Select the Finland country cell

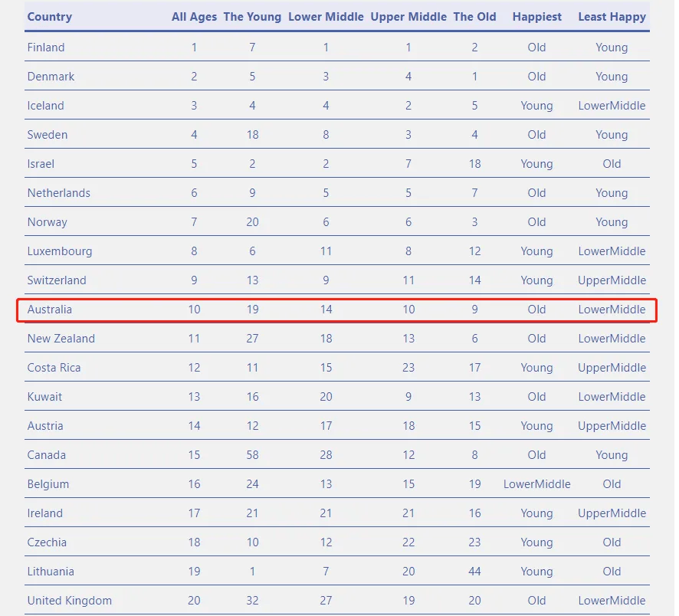point(46,48)
